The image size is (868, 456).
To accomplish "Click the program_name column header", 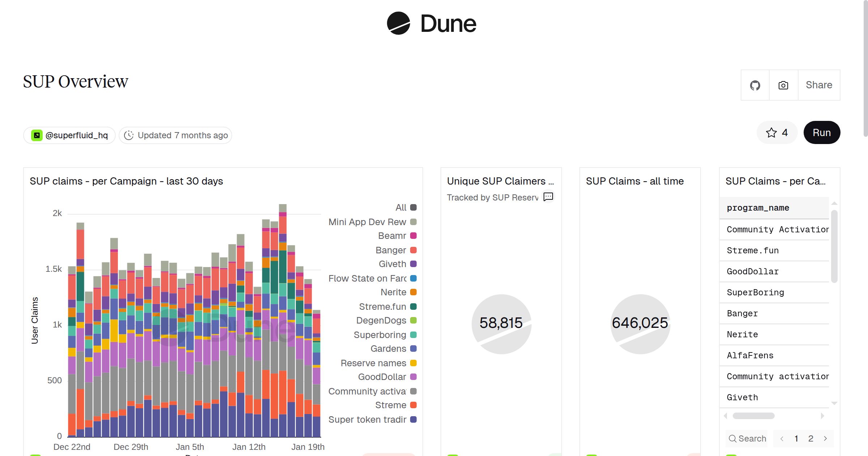I will click(758, 208).
